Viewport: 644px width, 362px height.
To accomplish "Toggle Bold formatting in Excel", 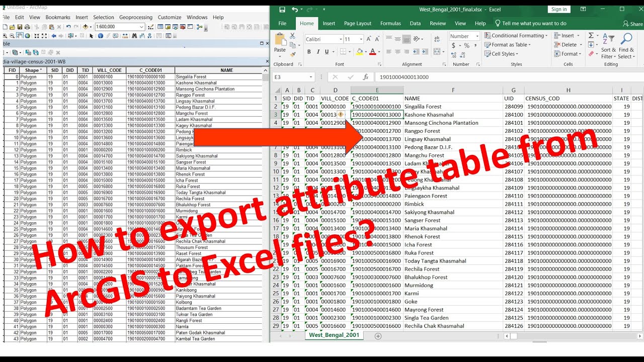I will [309, 52].
